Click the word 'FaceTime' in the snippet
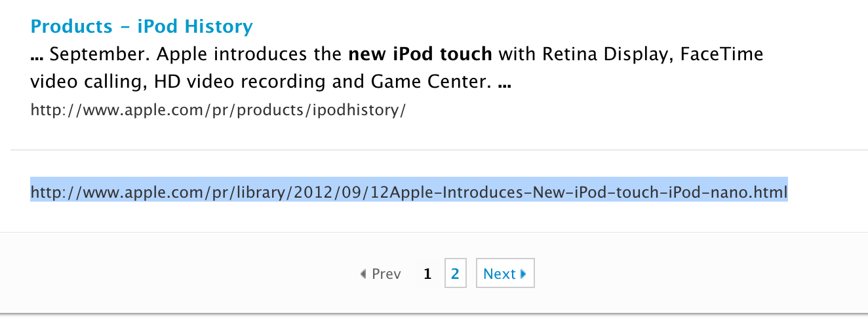This screenshot has height=326, width=868. (x=722, y=54)
